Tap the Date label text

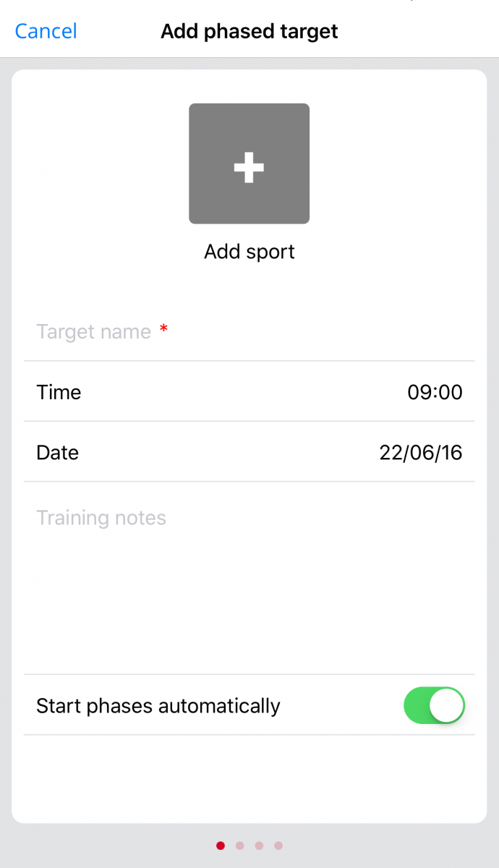[x=57, y=453]
